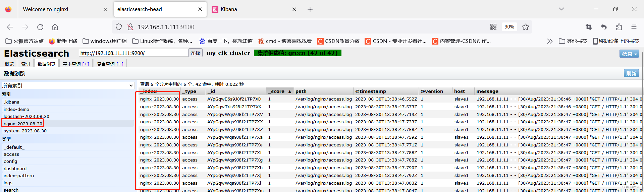Screen dimensions: 644x192
Task: Open the 基本查询 tab
Action: point(76,64)
